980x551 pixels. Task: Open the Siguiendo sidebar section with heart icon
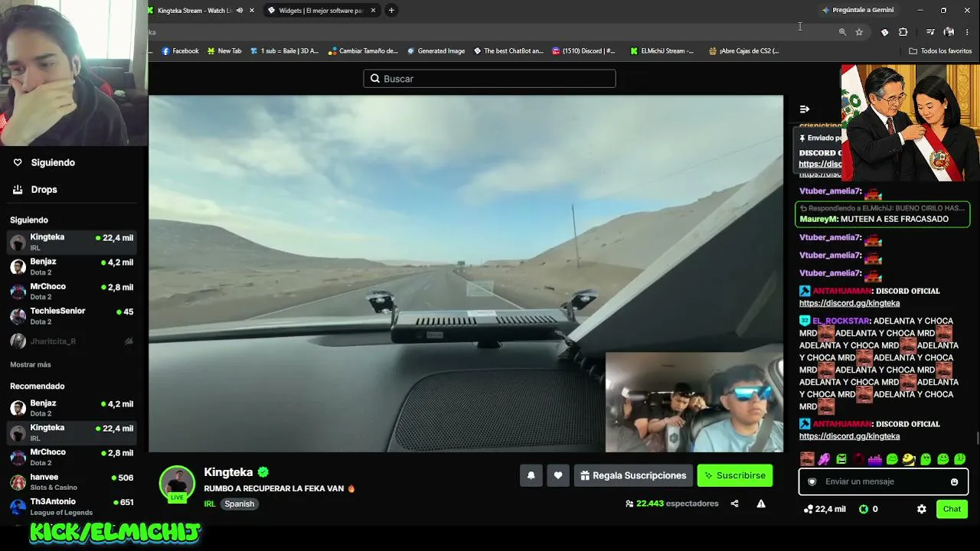point(44,163)
